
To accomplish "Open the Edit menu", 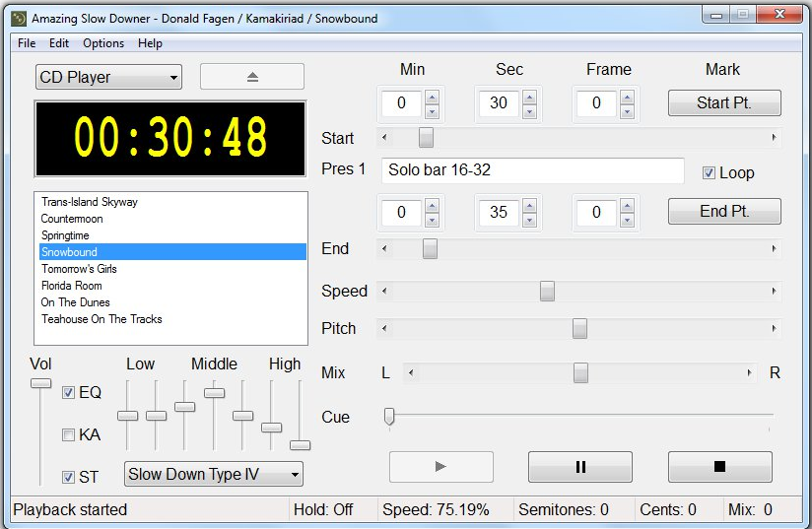I will (x=59, y=43).
